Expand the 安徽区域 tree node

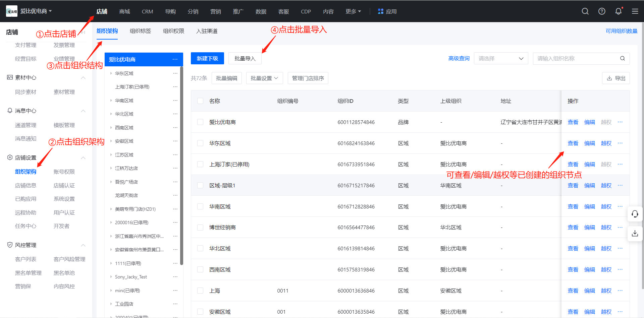(x=111, y=141)
